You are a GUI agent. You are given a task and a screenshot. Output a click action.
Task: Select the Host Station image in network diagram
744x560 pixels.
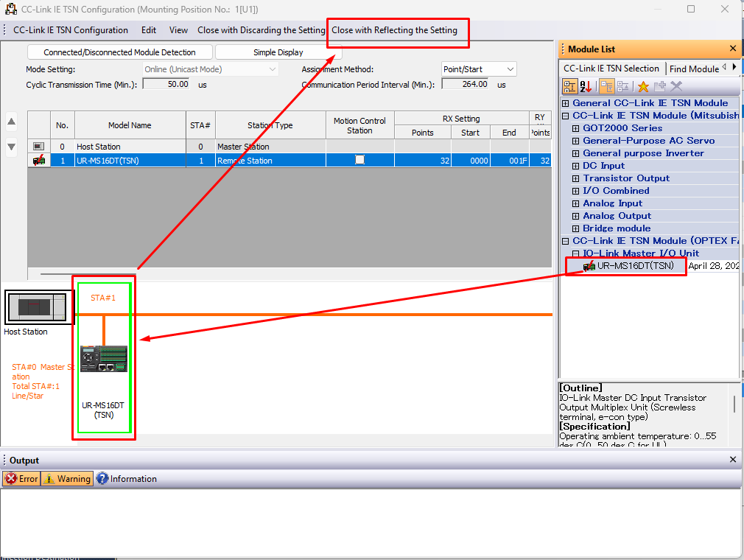click(x=39, y=307)
